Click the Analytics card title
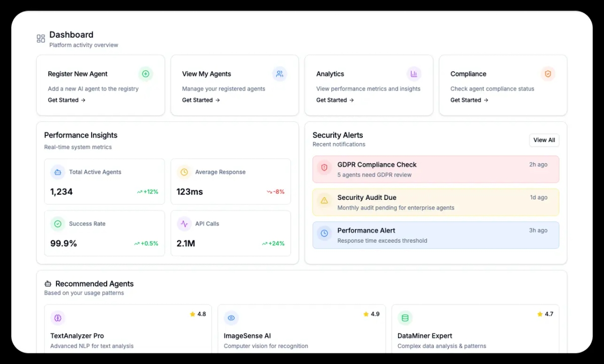The image size is (604, 364). (330, 74)
